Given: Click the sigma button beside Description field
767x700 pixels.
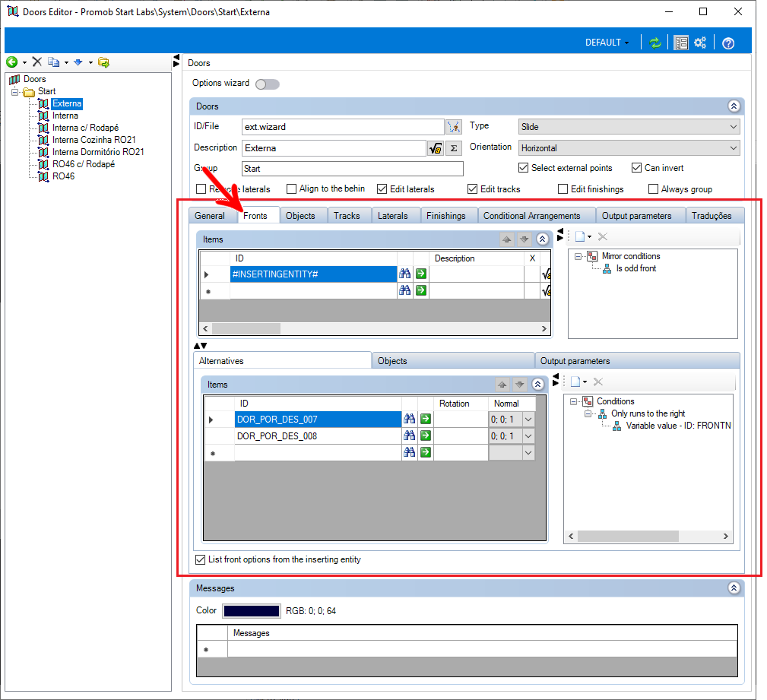Looking at the screenshot, I should pos(454,148).
